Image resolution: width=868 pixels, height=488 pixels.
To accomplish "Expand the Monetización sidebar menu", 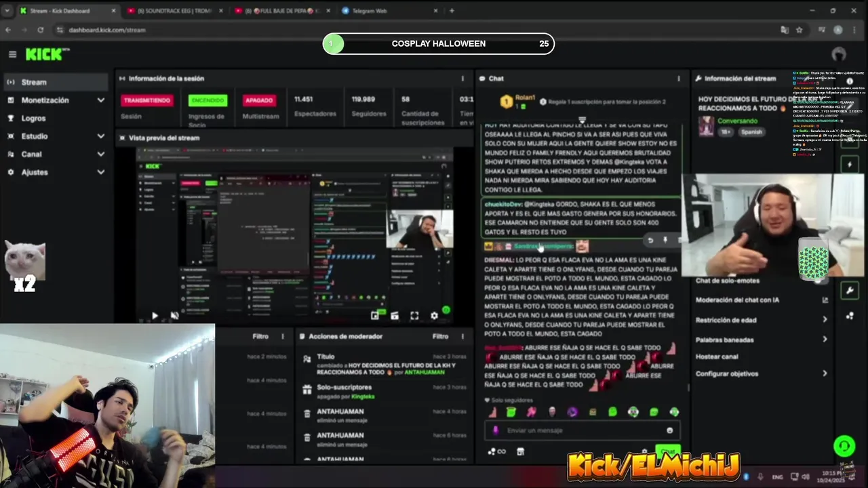I will pyautogui.click(x=54, y=100).
